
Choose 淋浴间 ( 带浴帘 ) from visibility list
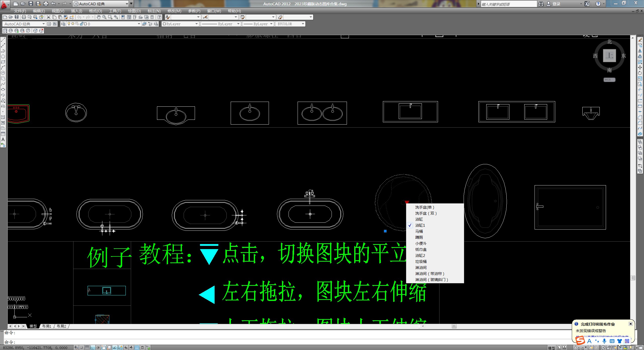coord(435,274)
